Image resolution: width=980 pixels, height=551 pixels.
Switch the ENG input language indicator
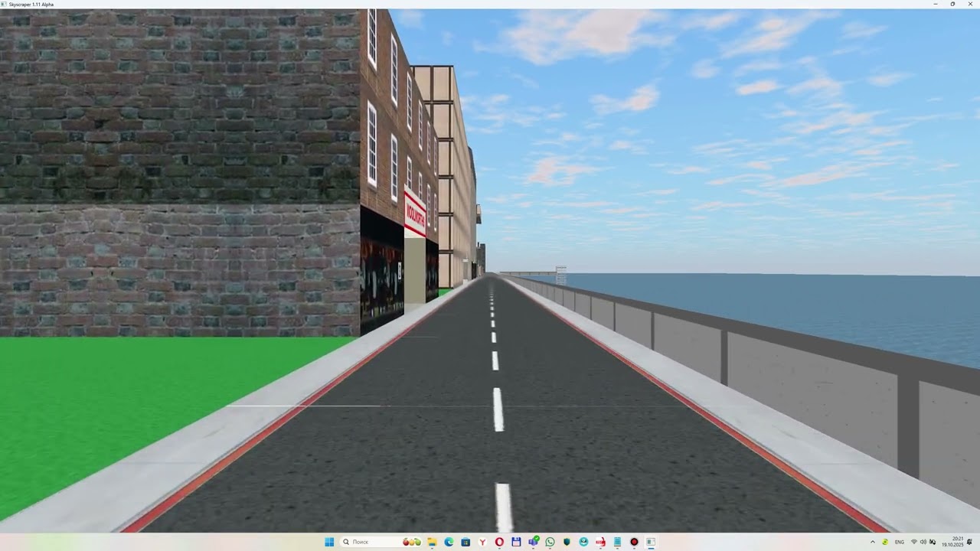[x=900, y=542]
